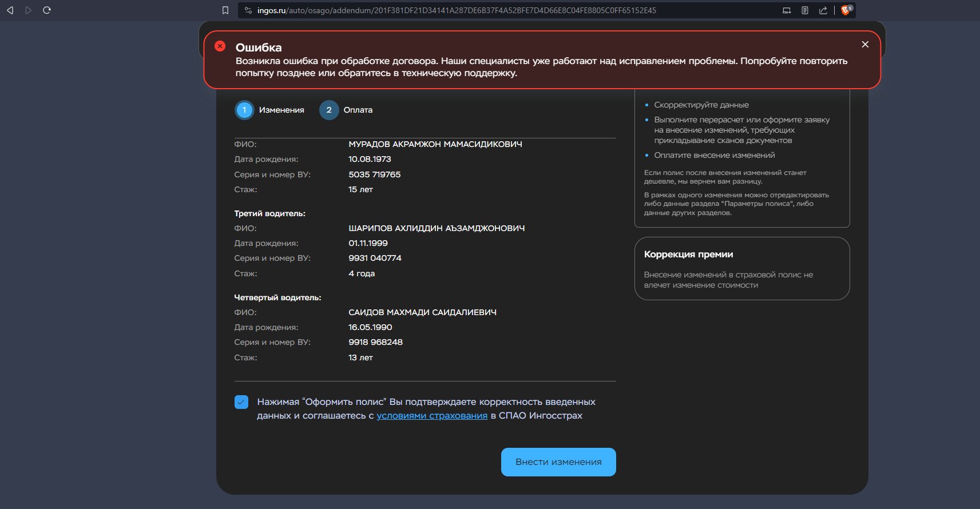Click the Коррекция премии panel heading

[x=688, y=254]
